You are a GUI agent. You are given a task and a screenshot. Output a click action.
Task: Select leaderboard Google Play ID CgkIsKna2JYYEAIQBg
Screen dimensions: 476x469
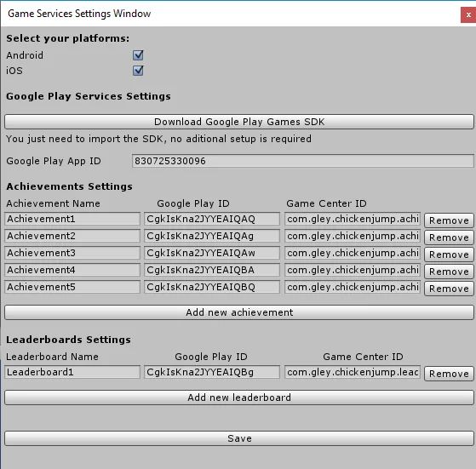212,372
